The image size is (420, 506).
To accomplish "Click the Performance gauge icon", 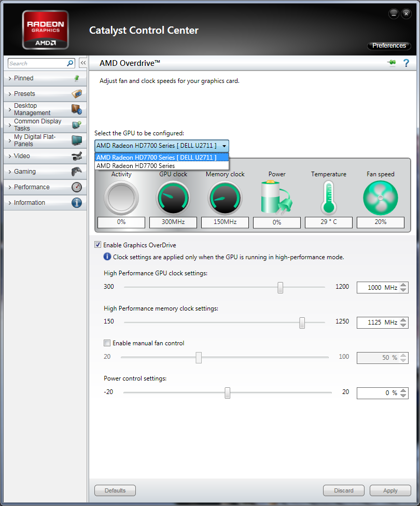I will pyautogui.click(x=77, y=187).
